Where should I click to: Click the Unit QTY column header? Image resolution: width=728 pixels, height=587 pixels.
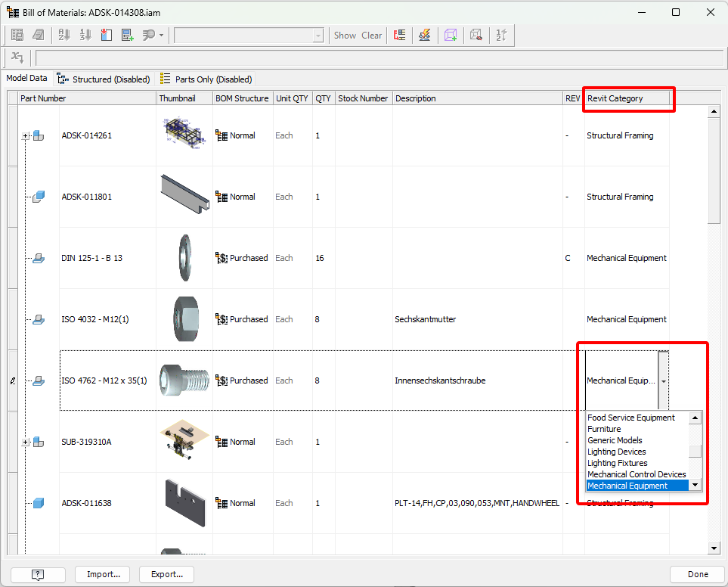click(x=293, y=98)
